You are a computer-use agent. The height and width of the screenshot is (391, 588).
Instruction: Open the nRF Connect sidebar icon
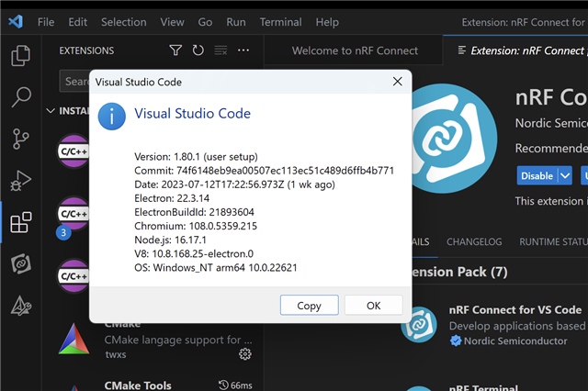click(x=20, y=264)
